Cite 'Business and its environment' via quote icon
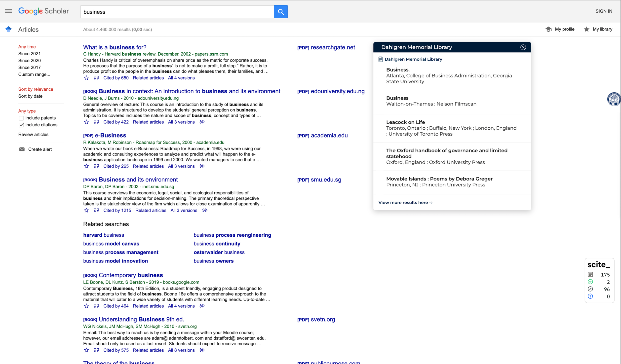The width and height of the screenshot is (621, 364). click(96, 211)
